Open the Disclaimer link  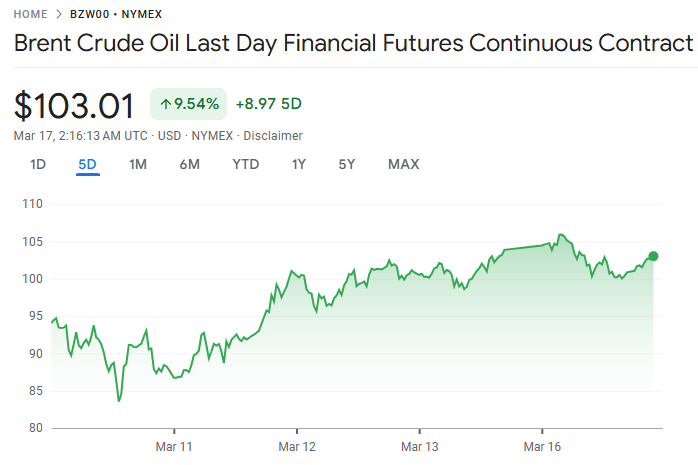273,135
